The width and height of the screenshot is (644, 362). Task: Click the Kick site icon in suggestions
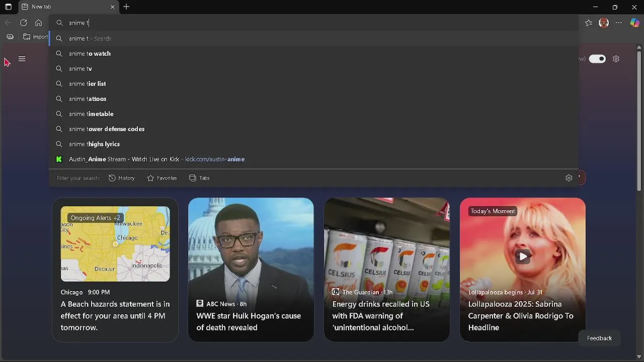click(59, 159)
